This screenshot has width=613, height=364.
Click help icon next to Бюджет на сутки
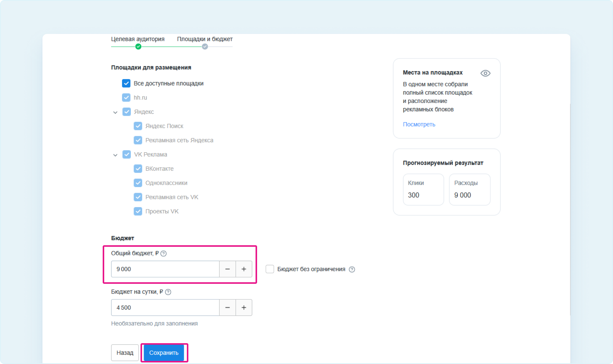click(168, 292)
